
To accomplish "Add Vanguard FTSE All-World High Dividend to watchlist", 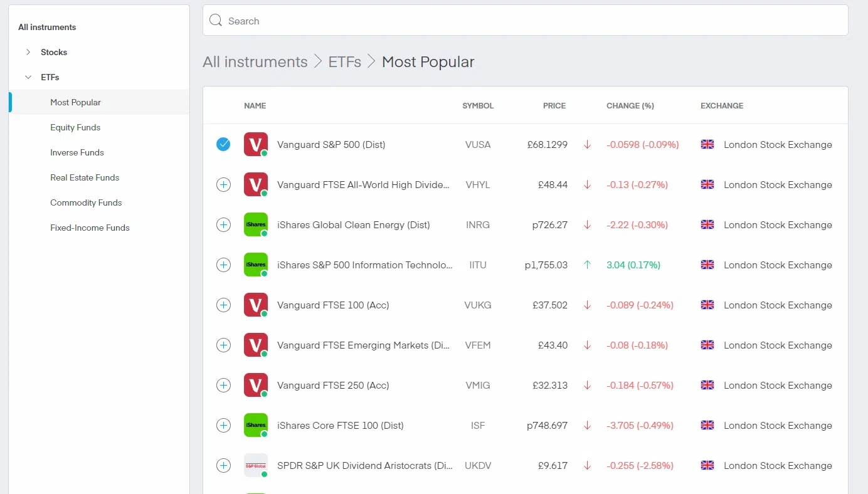I will (x=223, y=184).
